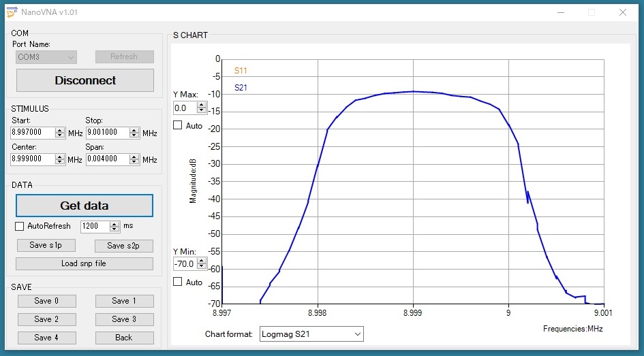This screenshot has width=644, height=356.
Task: Click into the Start frequency input field
Action: pyautogui.click(x=33, y=133)
